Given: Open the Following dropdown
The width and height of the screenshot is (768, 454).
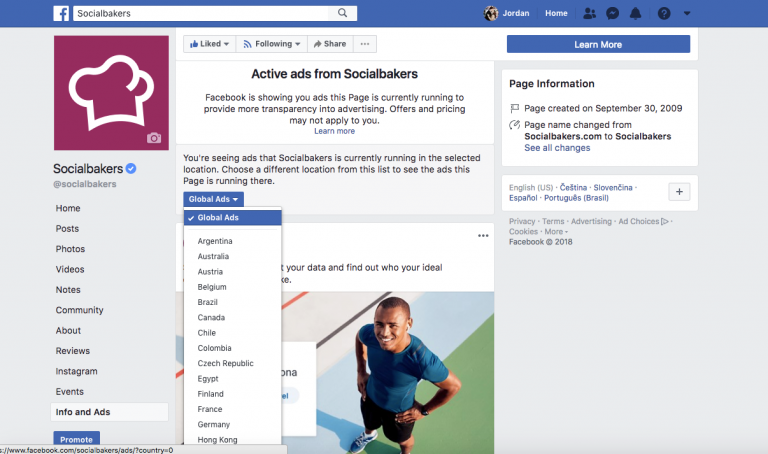Looking at the screenshot, I should 272,44.
